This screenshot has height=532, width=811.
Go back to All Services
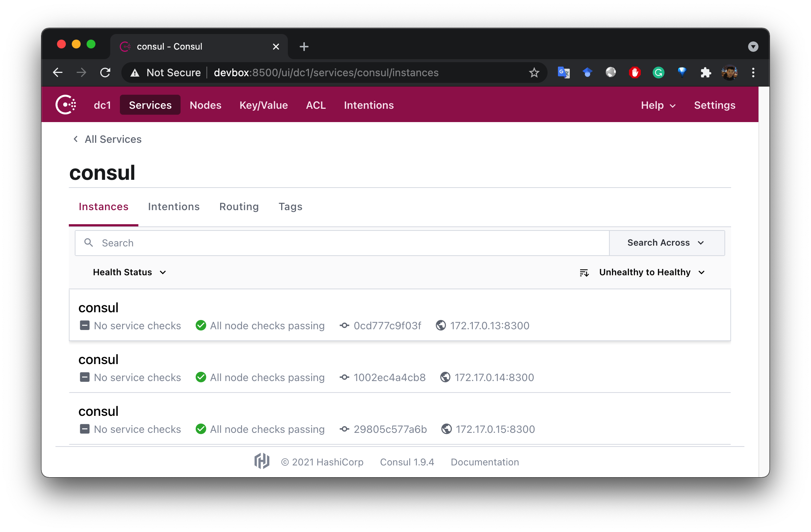108,139
